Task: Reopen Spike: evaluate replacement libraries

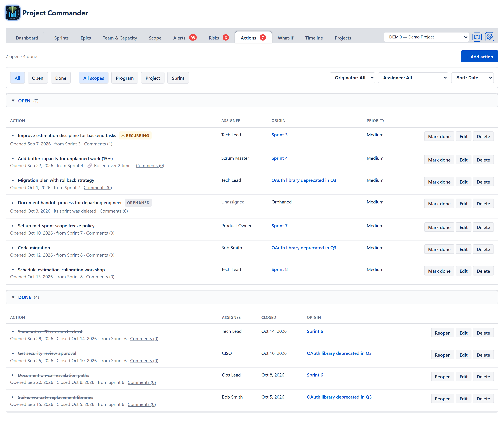Action: click(x=442, y=398)
